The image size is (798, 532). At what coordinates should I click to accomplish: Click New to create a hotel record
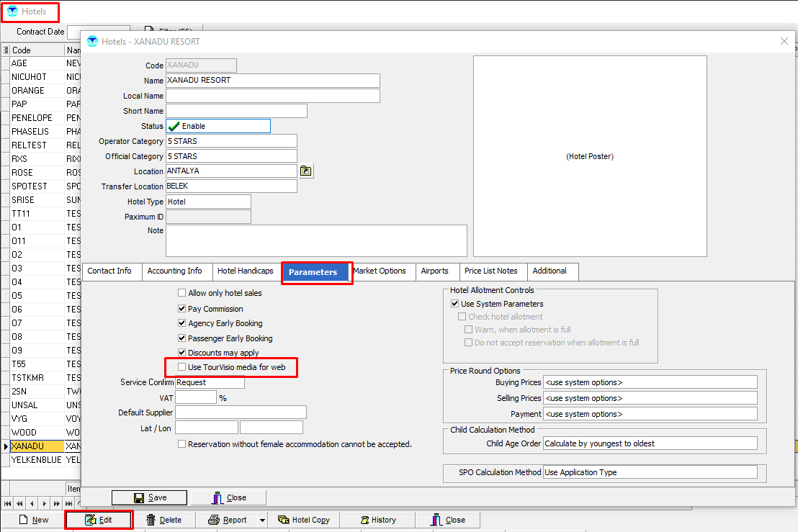(33, 520)
